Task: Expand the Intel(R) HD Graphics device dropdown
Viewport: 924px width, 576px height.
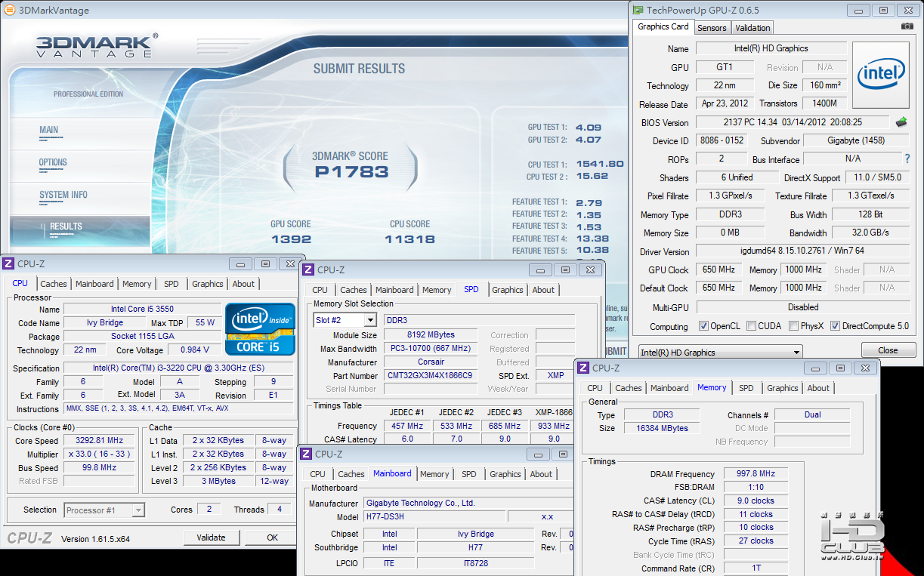Action: click(796, 353)
